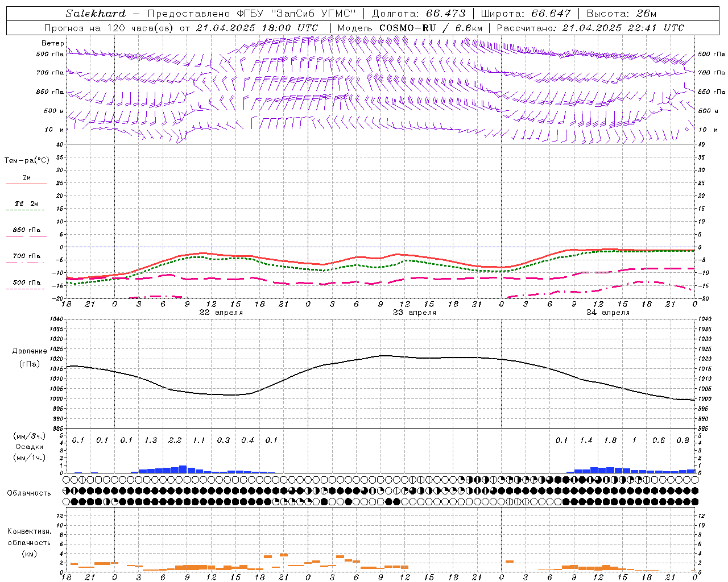The width and height of the screenshot is (728, 582).
Task: Select the 'Модель COSMO-RU / 6.6км' text
Action: pos(410,28)
